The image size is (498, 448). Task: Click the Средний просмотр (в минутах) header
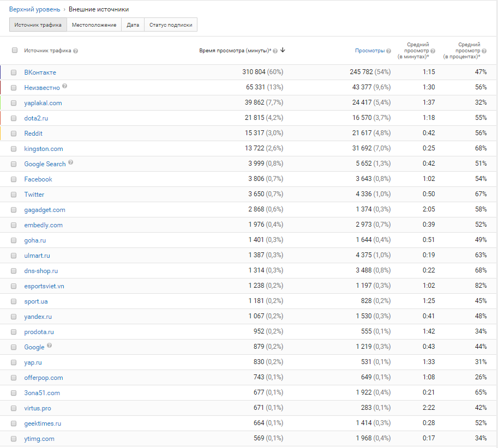pyautogui.click(x=413, y=51)
